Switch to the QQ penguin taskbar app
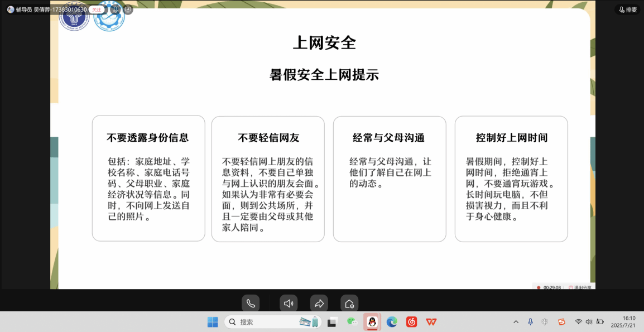This screenshot has width=644, height=332. click(x=372, y=322)
